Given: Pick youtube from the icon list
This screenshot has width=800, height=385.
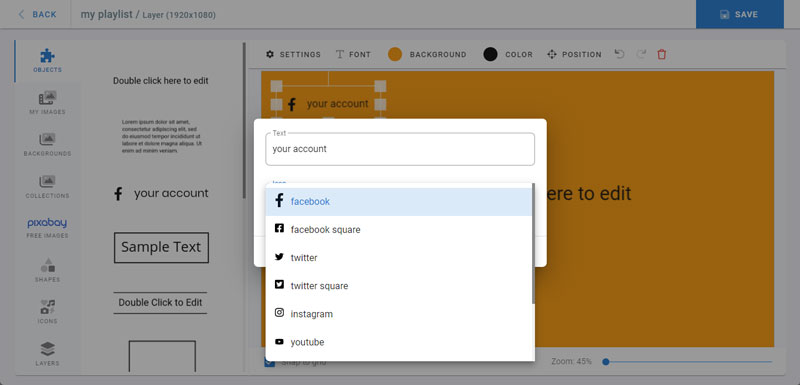Looking at the screenshot, I should [398, 342].
